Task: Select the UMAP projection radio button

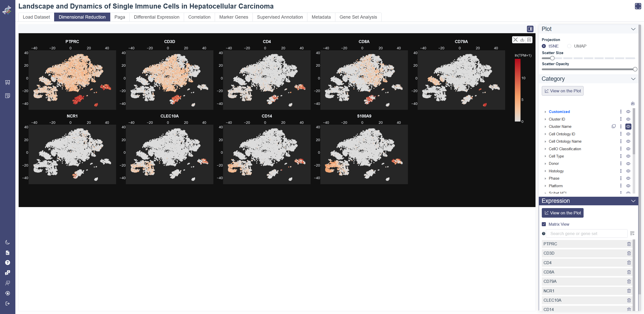Action: point(569,46)
